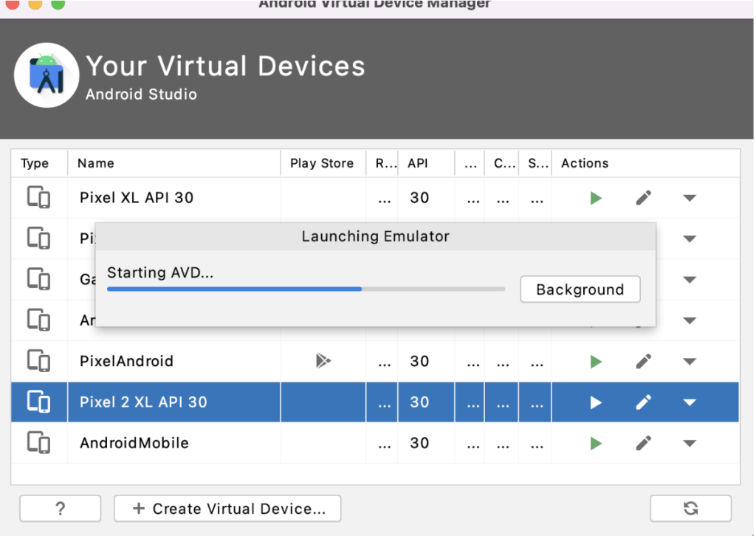This screenshot has height=536, width=756.
Task: Launch the PixelAndroid emulator
Action: (x=596, y=361)
